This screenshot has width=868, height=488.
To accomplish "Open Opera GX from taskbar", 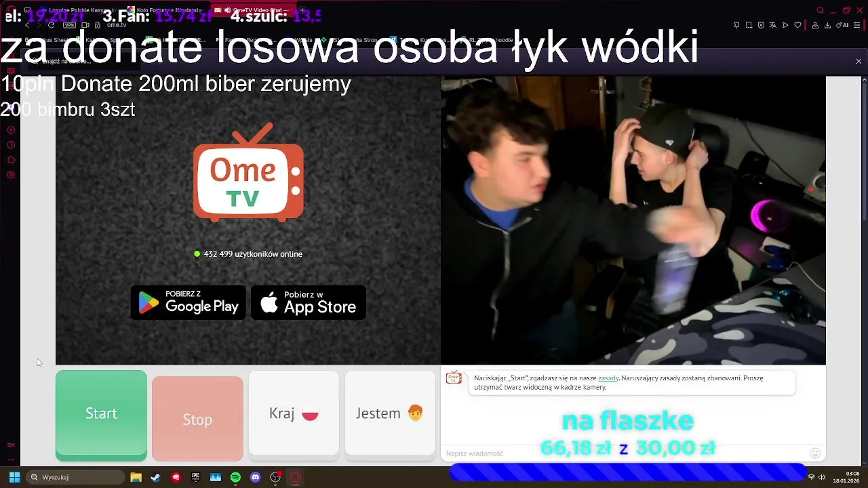I will pyautogui.click(x=295, y=477).
